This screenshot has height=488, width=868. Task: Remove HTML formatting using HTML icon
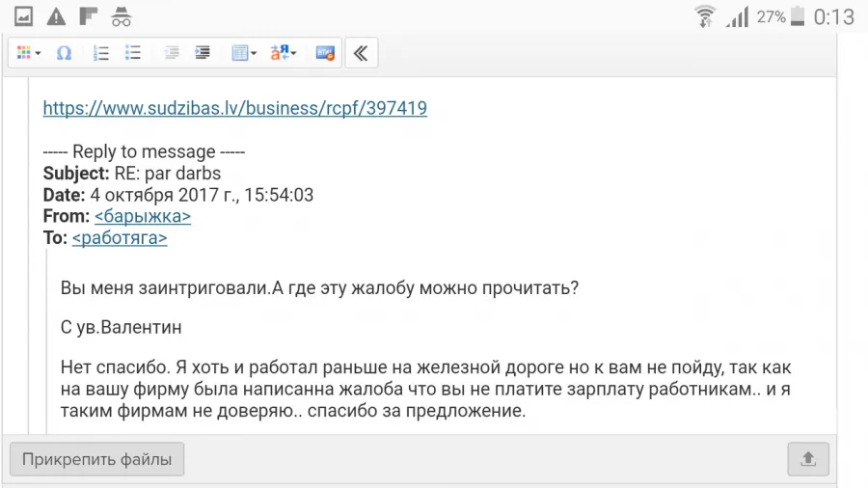325,53
